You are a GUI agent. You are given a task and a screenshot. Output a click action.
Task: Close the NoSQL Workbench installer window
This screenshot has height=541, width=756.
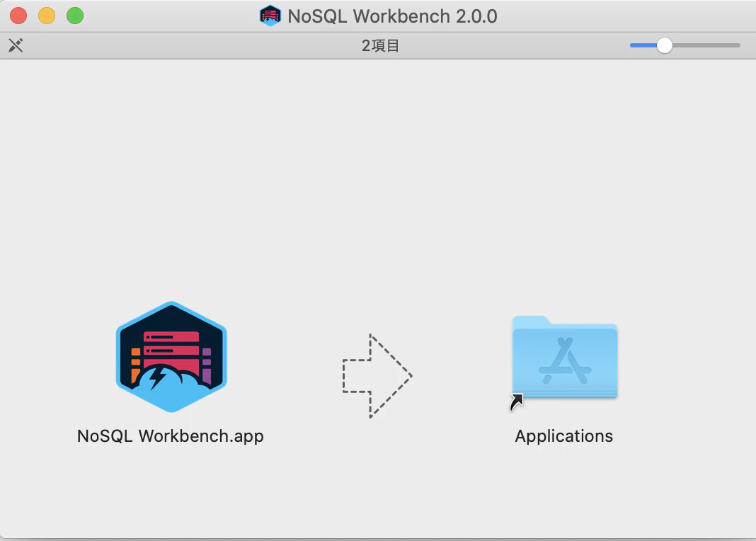pos(18,15)
